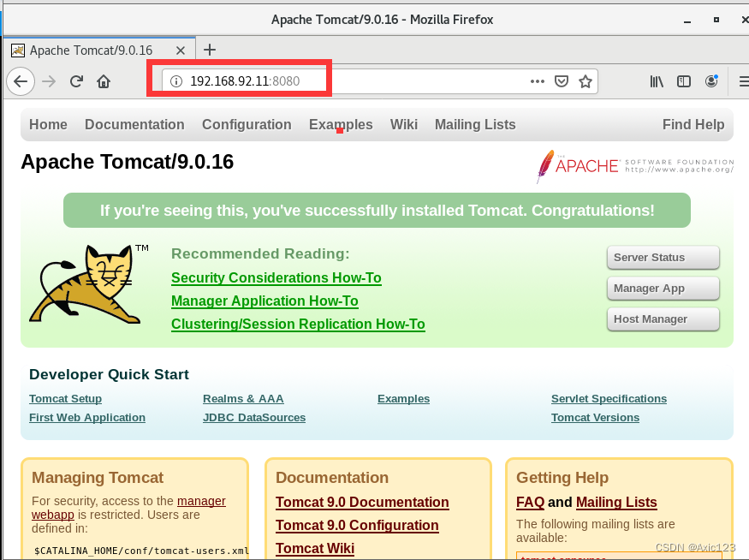Open Examples link under Developer Quick Start
The width and height of the screenshot is (749, 560).
pyautogui.click(x=404, y=398)
